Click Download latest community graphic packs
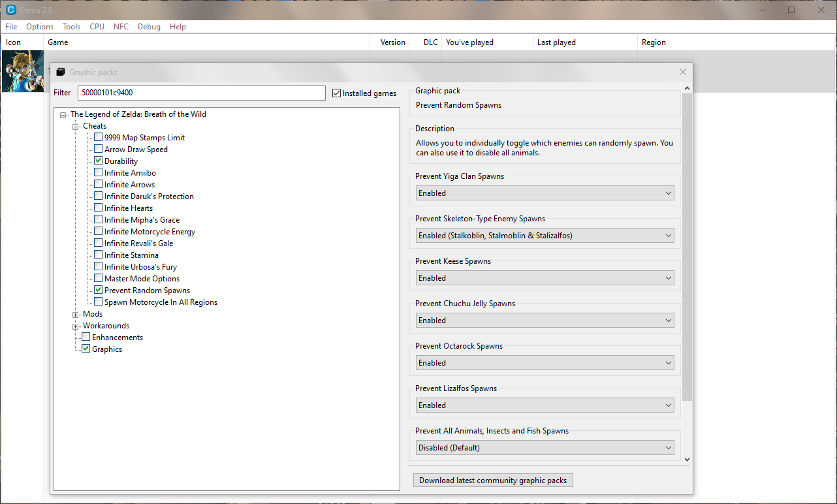This screenshot has width=837, height=504. (493, 480)
